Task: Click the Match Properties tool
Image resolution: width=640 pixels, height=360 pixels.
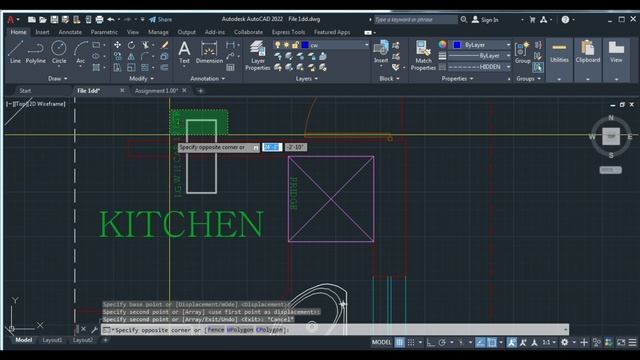Action: click(x=423, y=56)
